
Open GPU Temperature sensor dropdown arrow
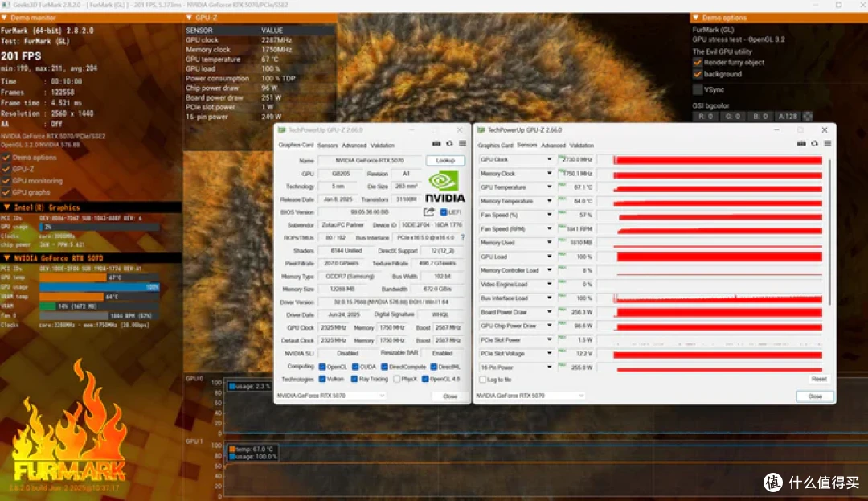pos(549,187)
